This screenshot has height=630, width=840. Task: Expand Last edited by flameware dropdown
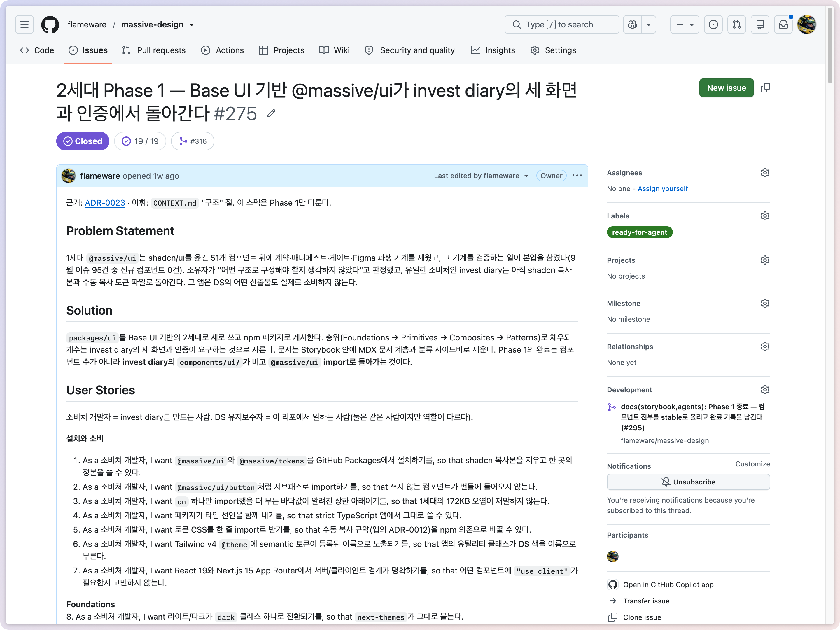coord(481,176)
